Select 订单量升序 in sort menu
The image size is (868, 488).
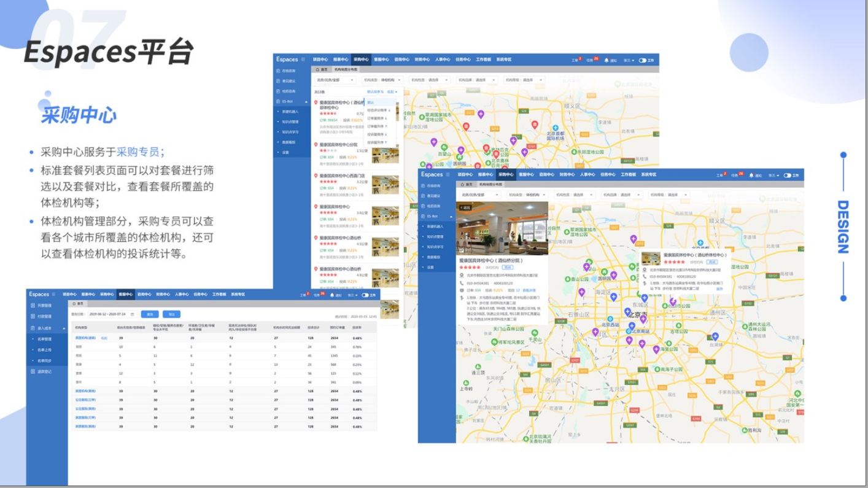(x=377, y=126)
